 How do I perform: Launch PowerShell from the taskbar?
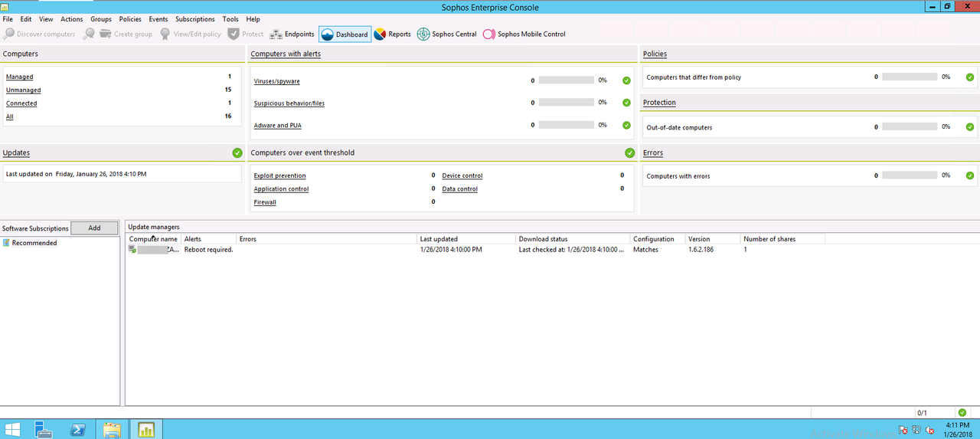[x=77, y=430]
